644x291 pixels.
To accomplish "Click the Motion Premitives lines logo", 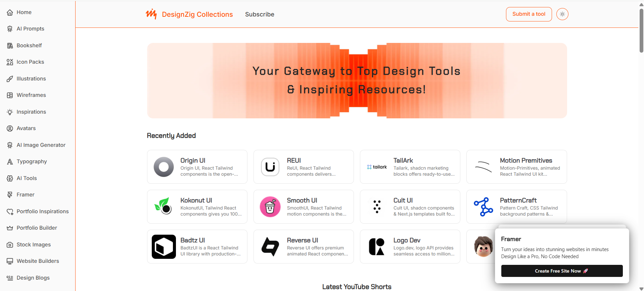I will (x=483, y=167).
